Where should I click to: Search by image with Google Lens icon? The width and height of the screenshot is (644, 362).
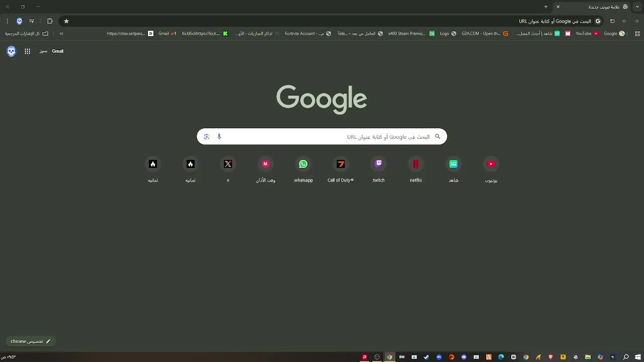(x=206, y=137)
